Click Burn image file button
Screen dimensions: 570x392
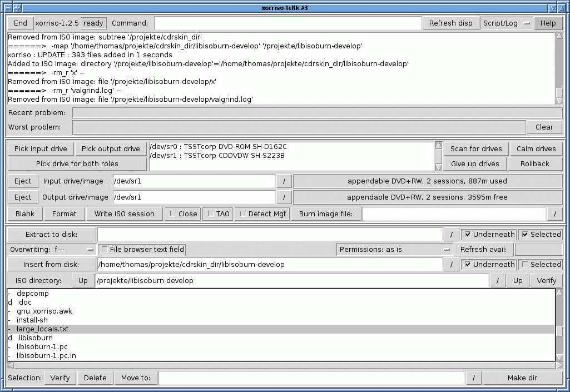pyautogui.click(x=326, y=214)
